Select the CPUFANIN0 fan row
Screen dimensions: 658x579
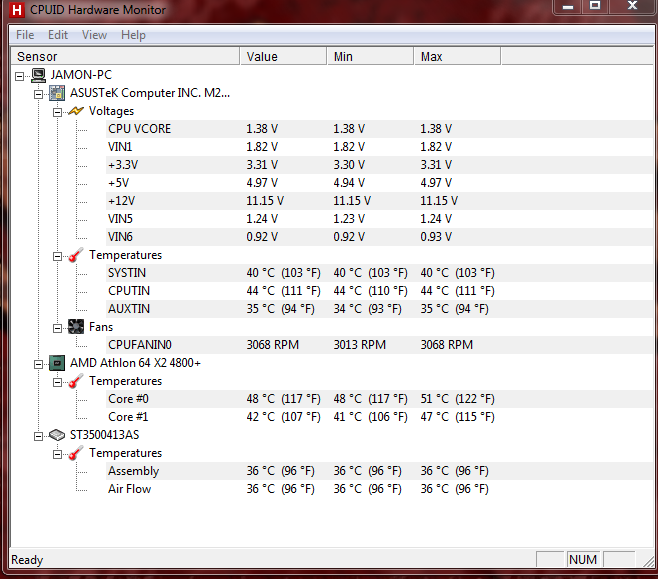pyautogui.click(x=380, y=345)
